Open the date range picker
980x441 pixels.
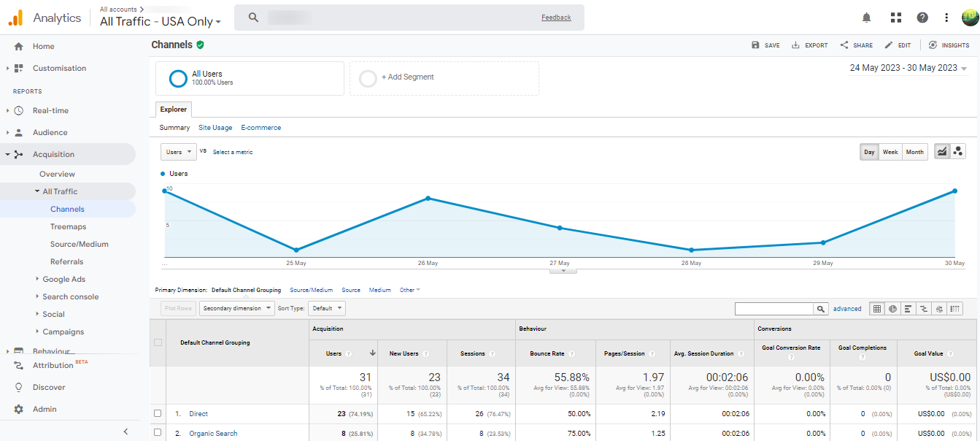(908, 68)
